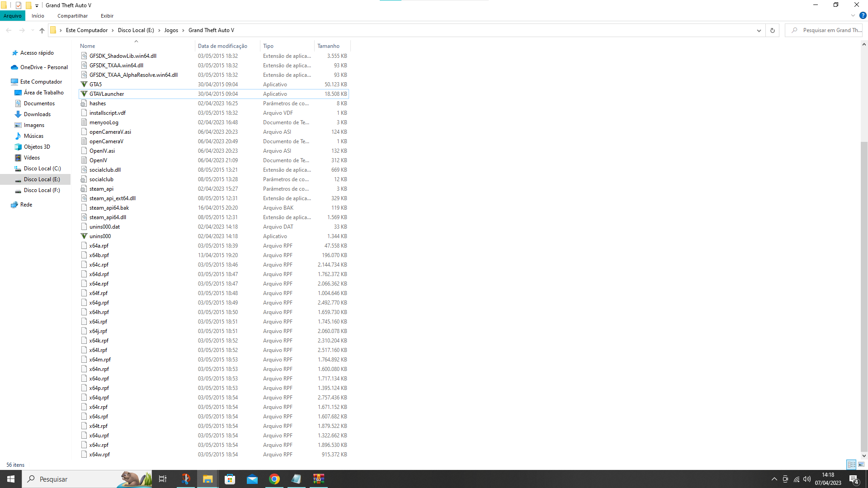Open Notepad from the taskbar

tap(297, 479)
